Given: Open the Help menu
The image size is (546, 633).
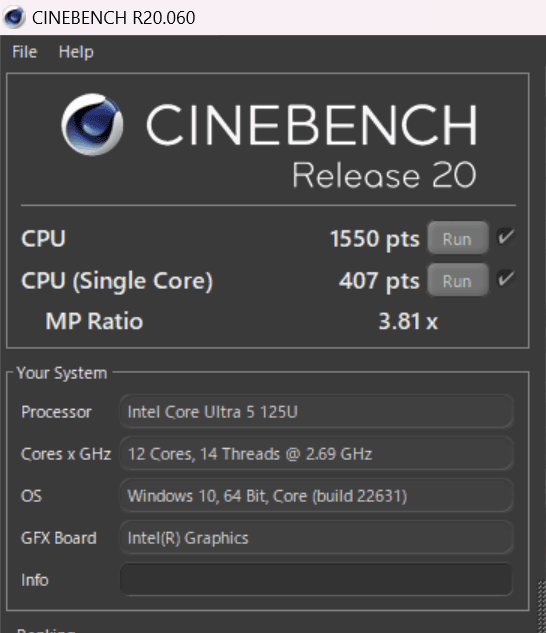Looking at the screenshot, I should tap(76, 52).
